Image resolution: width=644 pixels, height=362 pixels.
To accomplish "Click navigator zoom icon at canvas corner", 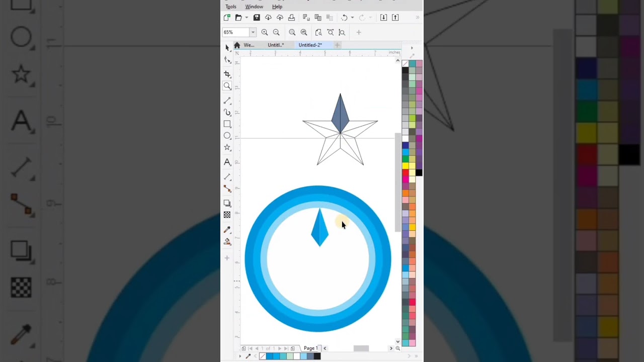I will tap(398, 348).
